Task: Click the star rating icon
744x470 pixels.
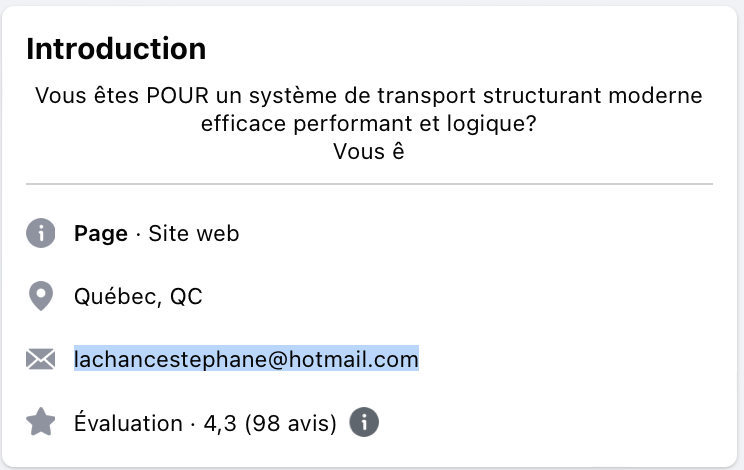Action: click(41, 422)
